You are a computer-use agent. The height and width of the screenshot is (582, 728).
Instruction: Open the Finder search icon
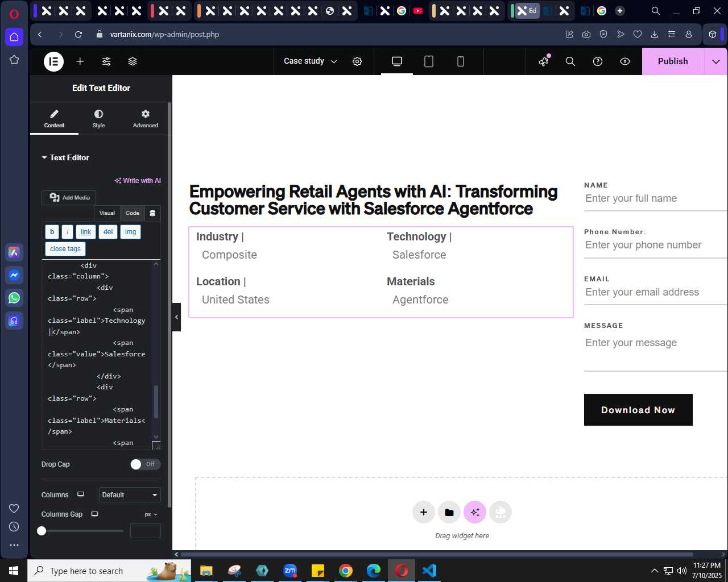[x=570, y=61]
